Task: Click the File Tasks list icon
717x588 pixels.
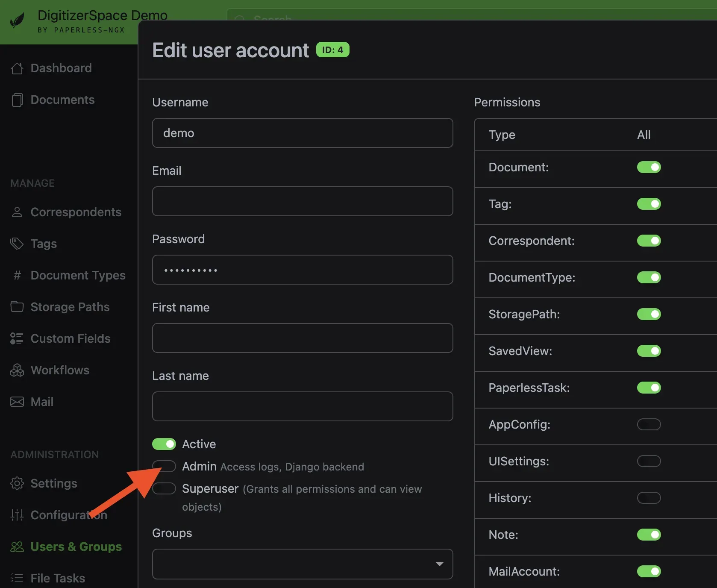Action: 17,578
